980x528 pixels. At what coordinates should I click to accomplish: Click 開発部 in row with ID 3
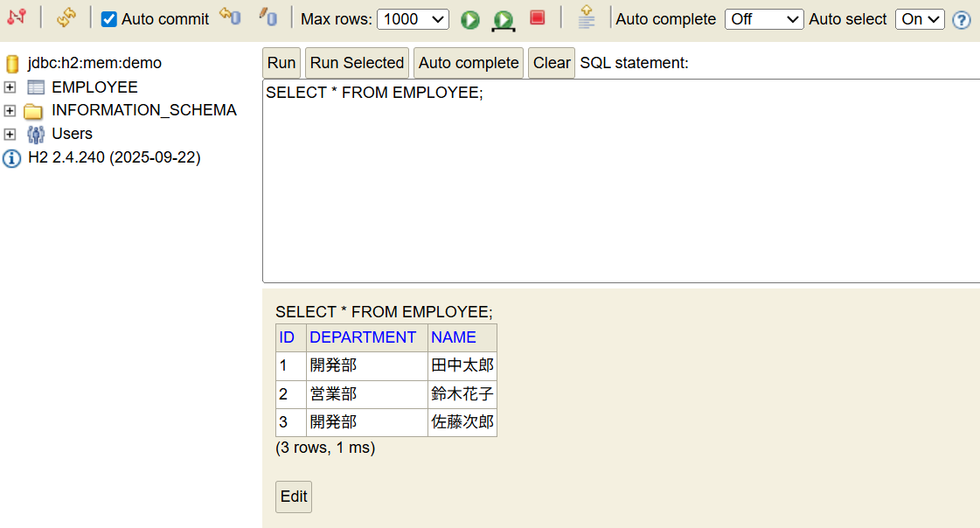click(x=367, y=422)
